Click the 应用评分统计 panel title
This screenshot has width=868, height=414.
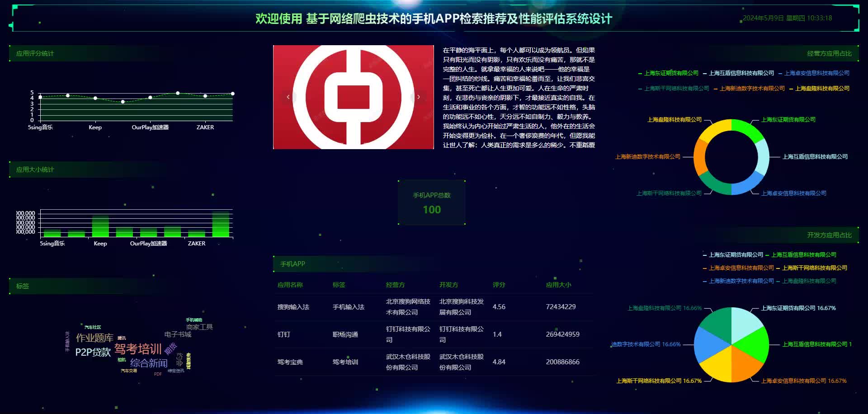click(35, 53)
